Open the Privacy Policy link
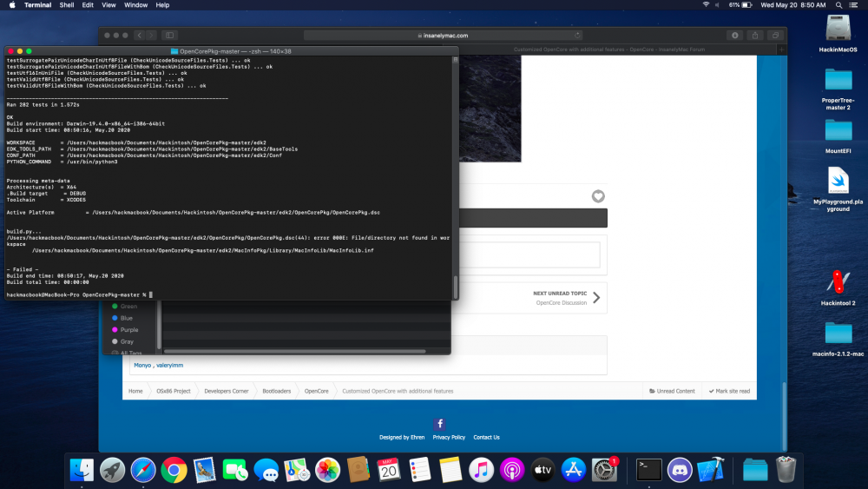868x489 pixels. (449, 438)
